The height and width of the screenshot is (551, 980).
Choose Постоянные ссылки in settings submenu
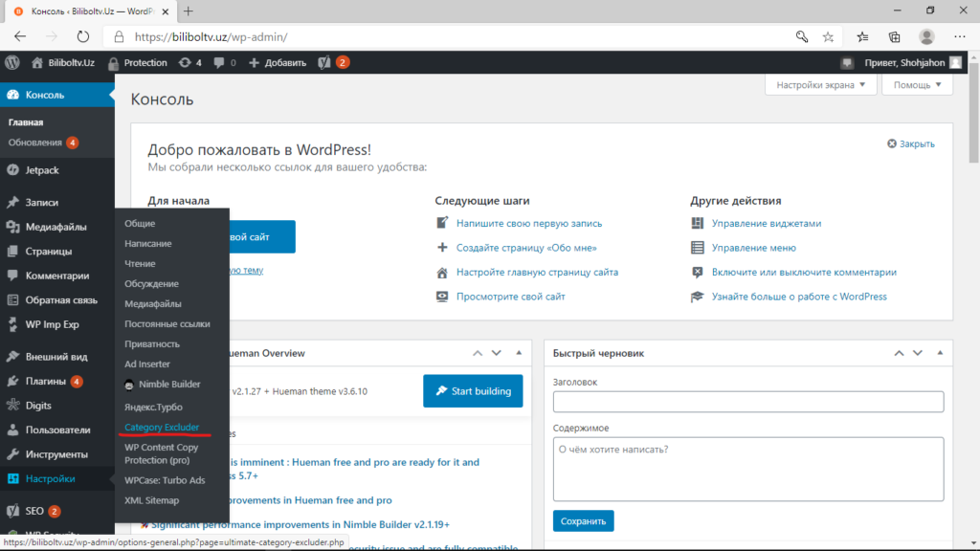point(167,323)
